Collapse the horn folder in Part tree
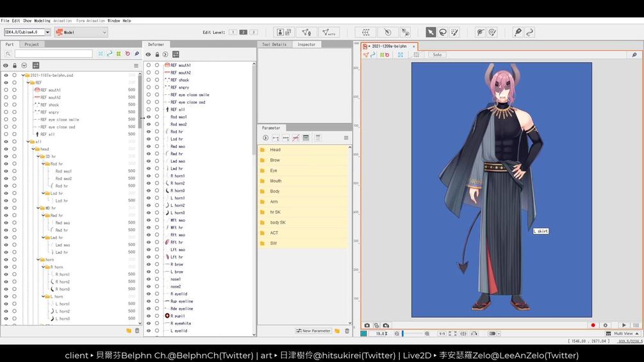 coord(38,259)
